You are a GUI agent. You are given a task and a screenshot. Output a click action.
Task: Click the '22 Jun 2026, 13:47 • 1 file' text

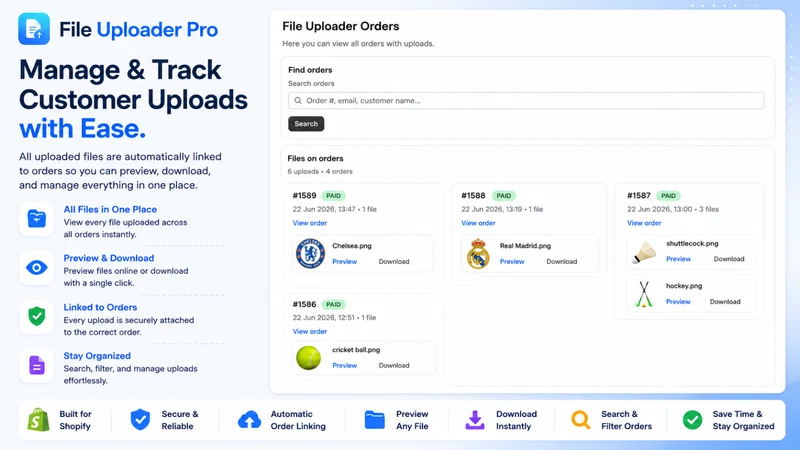pyautogui.click(x=335, y=209)
